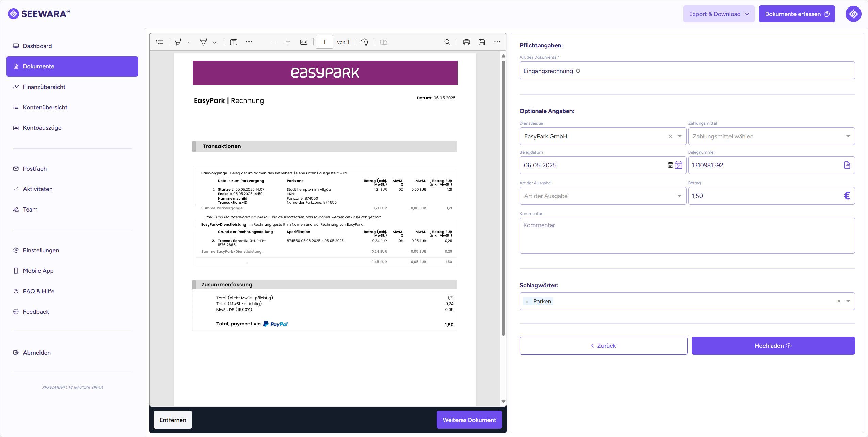Open the Export & Download menu

[719, 14]
